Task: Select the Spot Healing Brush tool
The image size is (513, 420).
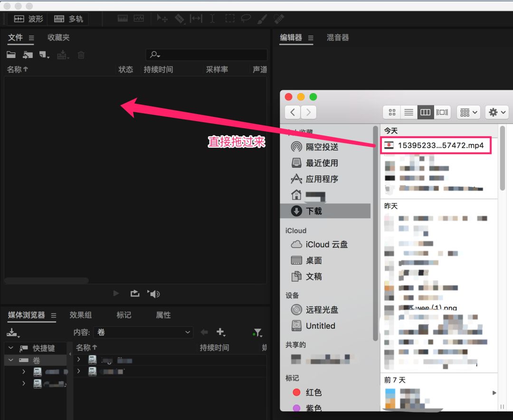Action: [x=279, y=19]
